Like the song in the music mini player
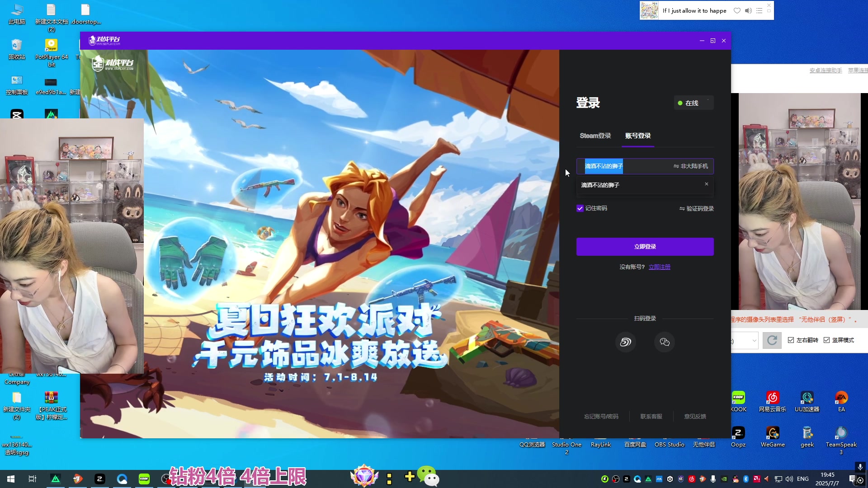The height and width of the screenshot is (488, 868). 737,11
